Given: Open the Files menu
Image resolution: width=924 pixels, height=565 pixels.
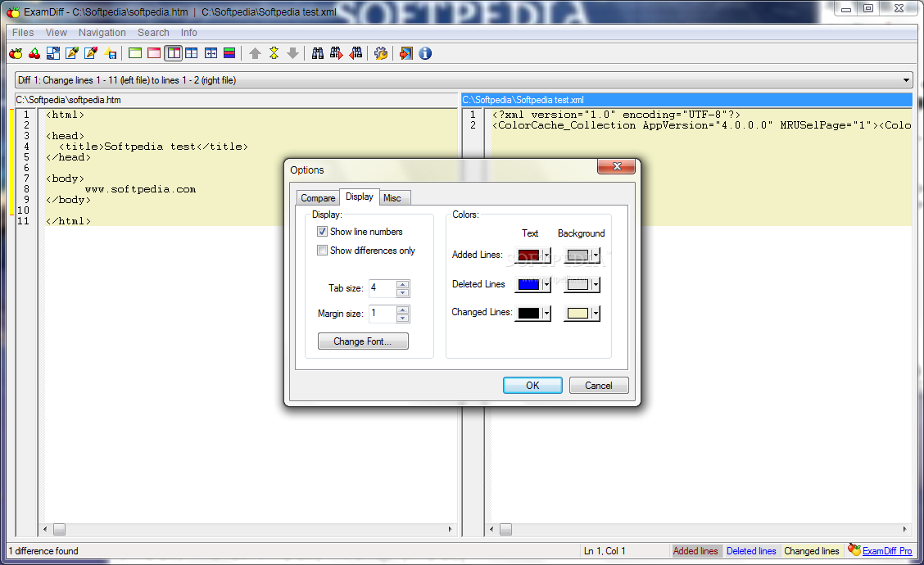Looking at the screenshot, I should 23,33.
